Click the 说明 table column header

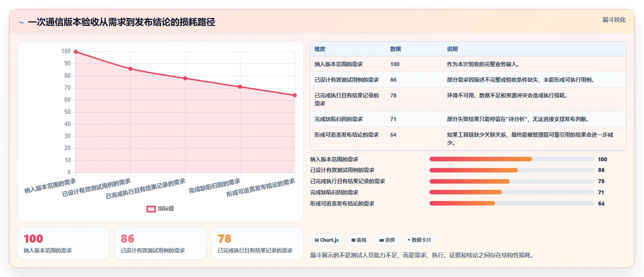pyautogui.click(x=452, y=49)
